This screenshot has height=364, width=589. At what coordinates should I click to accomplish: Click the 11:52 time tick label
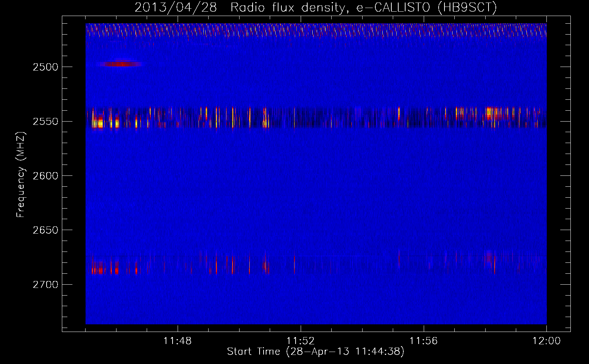point(301,341)
